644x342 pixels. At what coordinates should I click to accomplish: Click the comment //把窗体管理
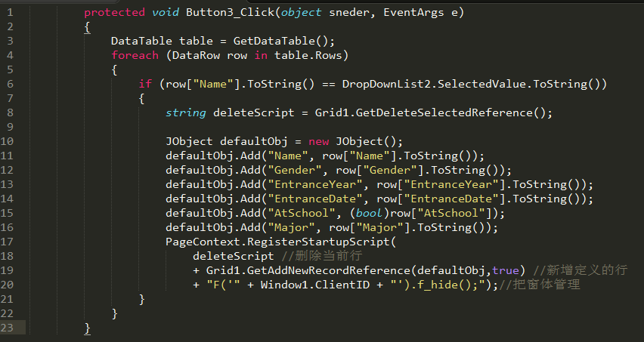(539, 285)
